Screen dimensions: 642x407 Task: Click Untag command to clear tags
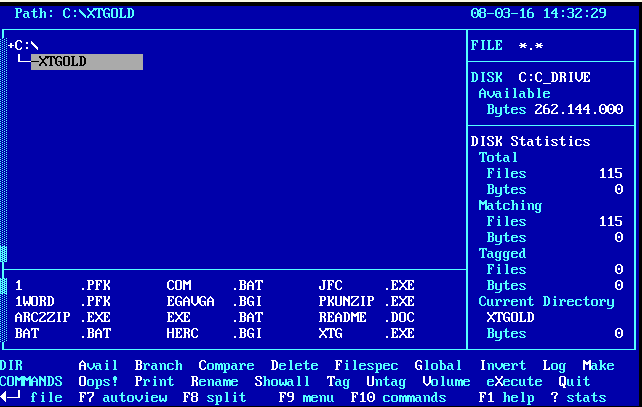386,381
